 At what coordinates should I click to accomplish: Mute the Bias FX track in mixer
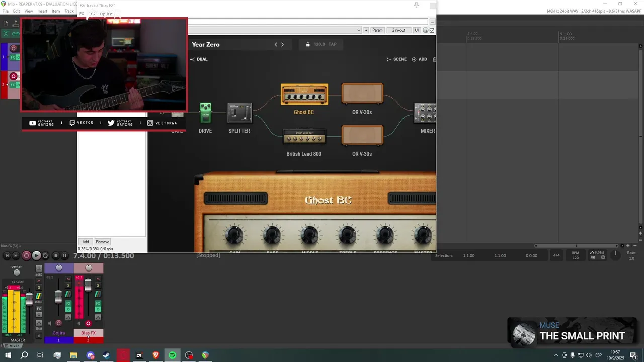(x=98, y=279)
